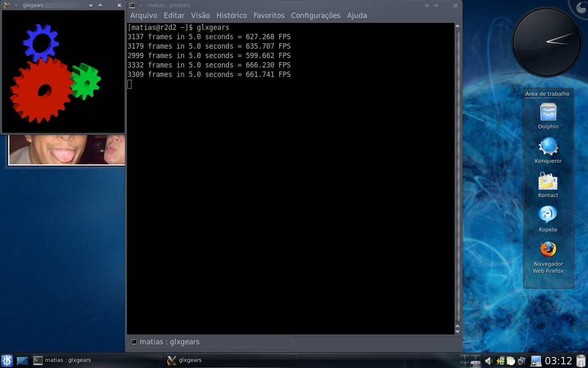
Task: Expand the Favoritos menu
Action: click(269, 16)
